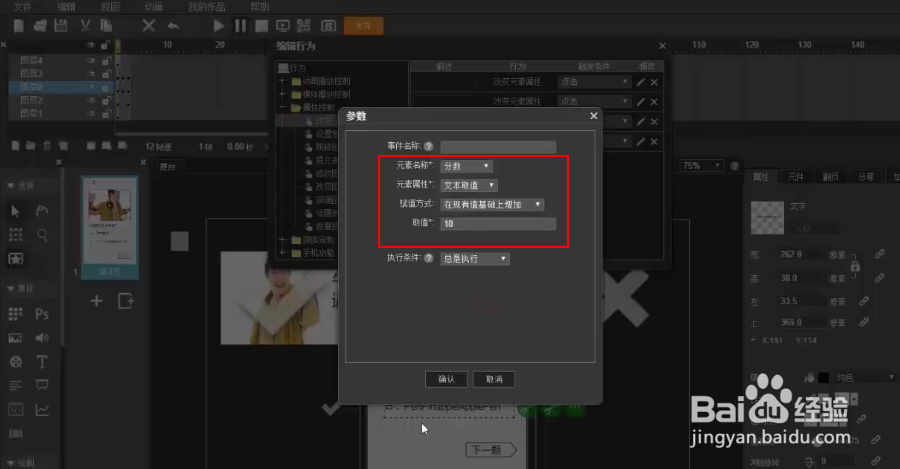Screen dimensions: 900x469
Task: Click the delete X toolbar icon
Action: point(149,26)
